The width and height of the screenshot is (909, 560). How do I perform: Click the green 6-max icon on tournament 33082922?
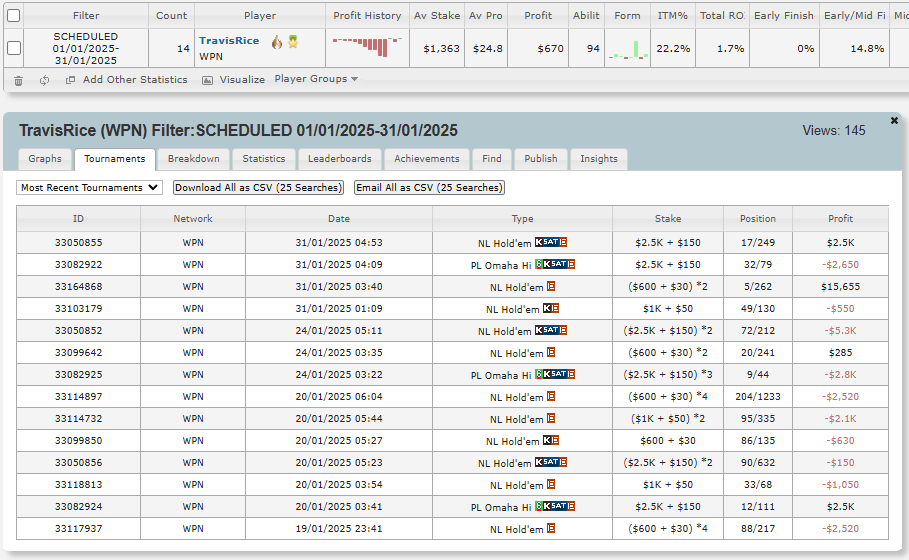pyautogui.click(x=539, y=265)
